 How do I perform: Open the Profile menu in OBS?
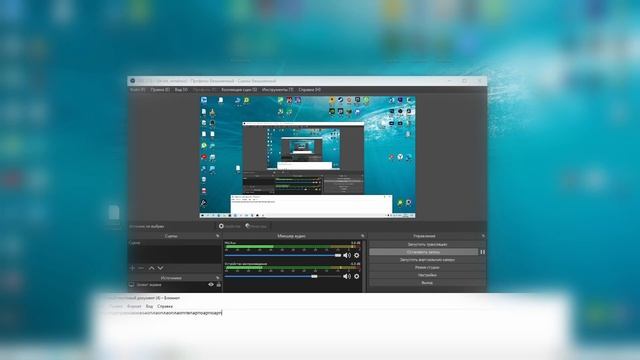click(x=204, y=89)
